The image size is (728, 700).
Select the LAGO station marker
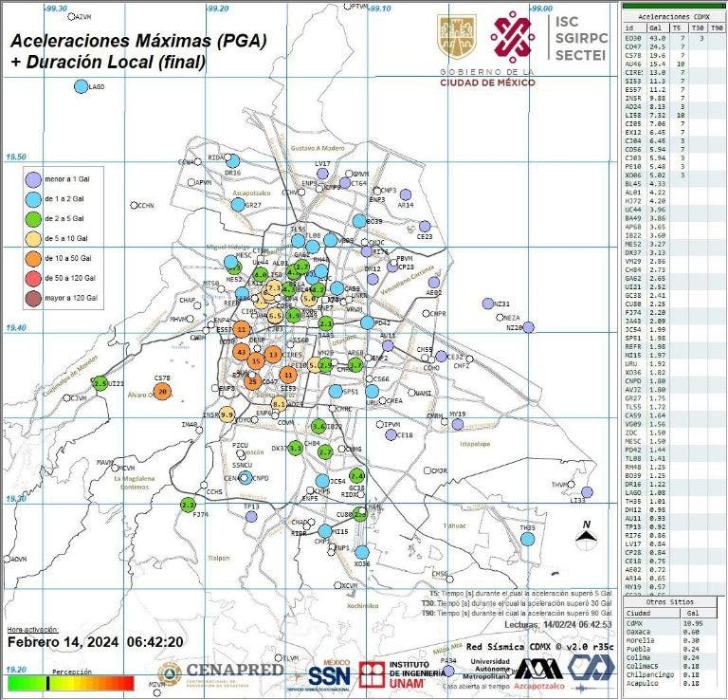81,86
